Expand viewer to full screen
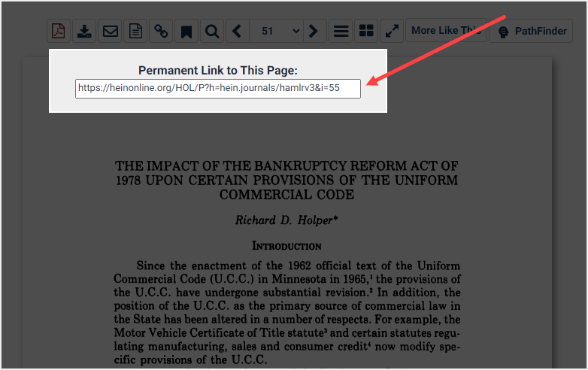The image size is (588, 370). 392,31
